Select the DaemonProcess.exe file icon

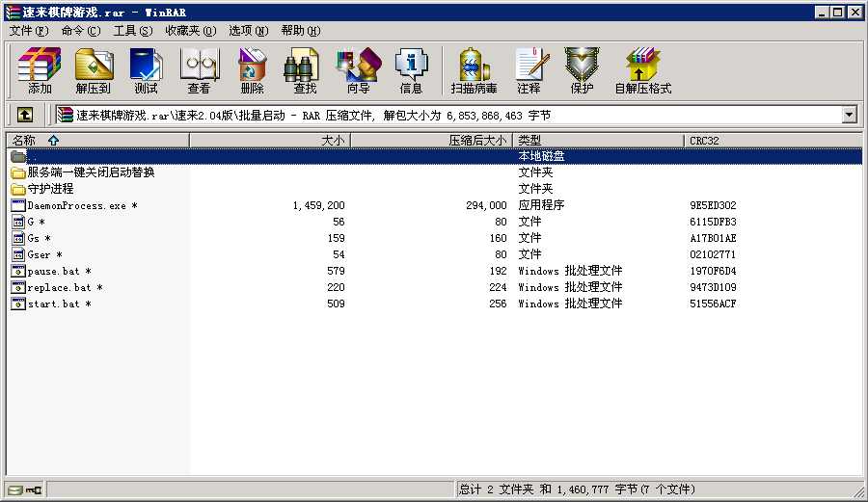(18, 205)
